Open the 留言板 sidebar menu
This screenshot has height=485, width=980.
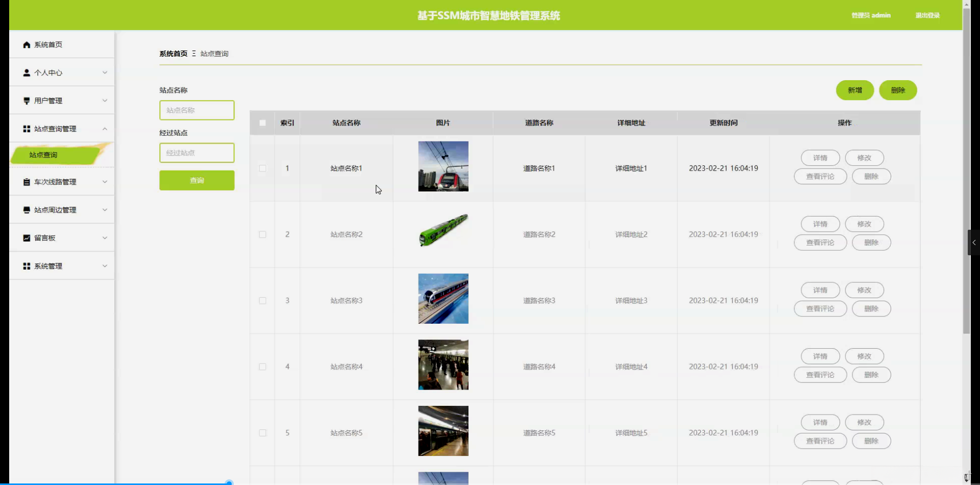pos(62,238)
